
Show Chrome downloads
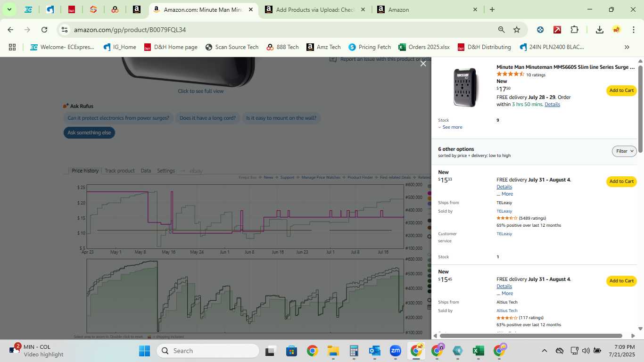[600, 30]
